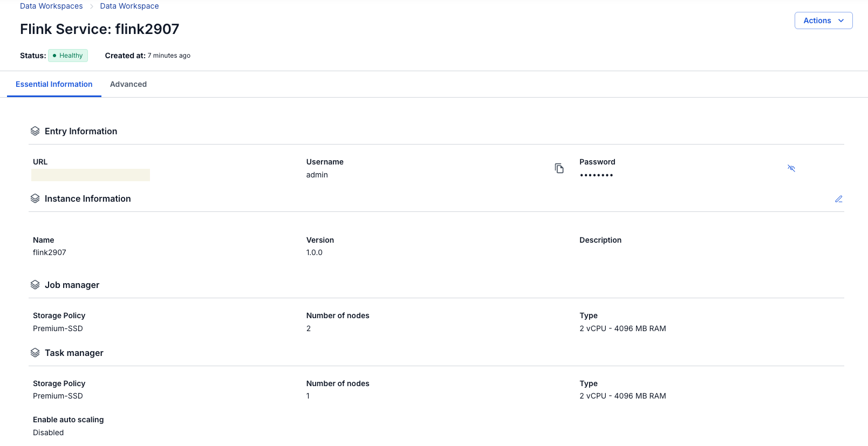
Task: Click the Description label
Action: point(600,240)
